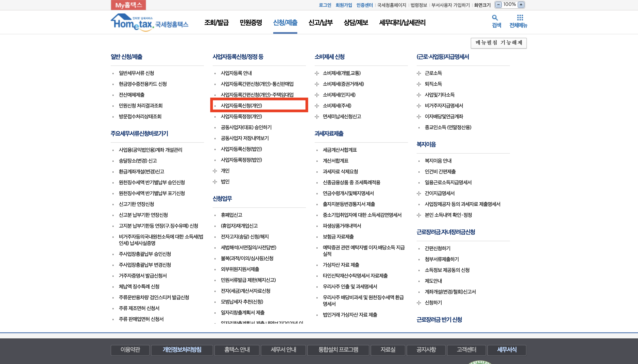Click the 로그인 link
Viewport: 638px width, 364px height.
(325, 5)
